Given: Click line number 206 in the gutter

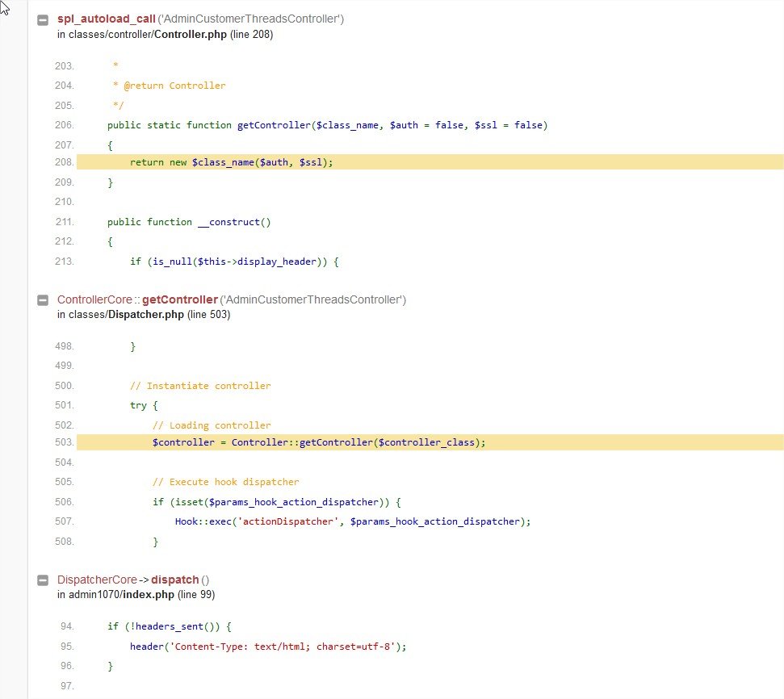Looking at the screenshot, I should click(x=65, y=125).
